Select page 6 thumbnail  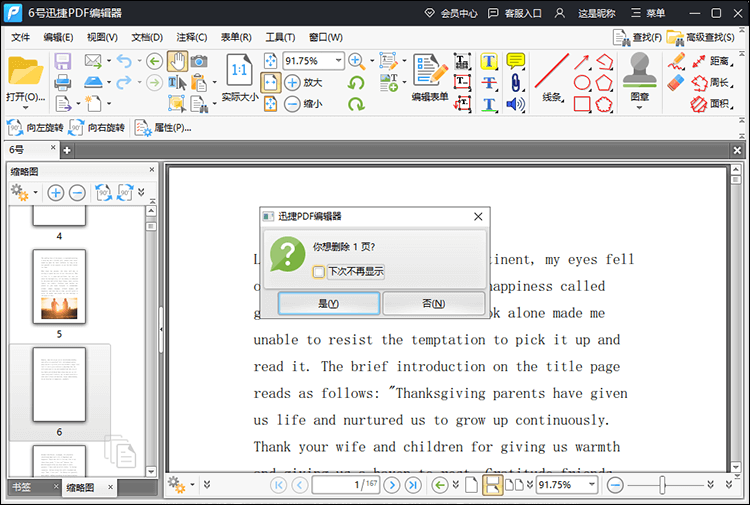click(59, 384)
